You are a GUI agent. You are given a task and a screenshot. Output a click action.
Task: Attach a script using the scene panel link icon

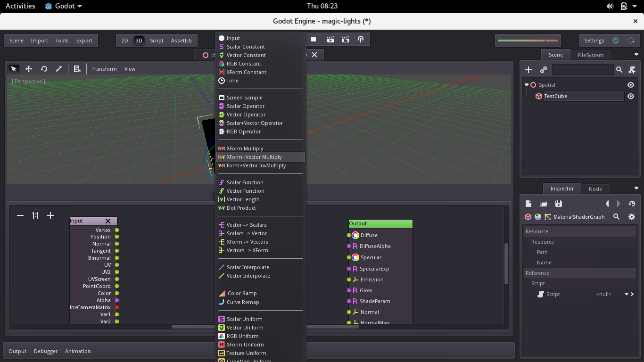[543, 69]
